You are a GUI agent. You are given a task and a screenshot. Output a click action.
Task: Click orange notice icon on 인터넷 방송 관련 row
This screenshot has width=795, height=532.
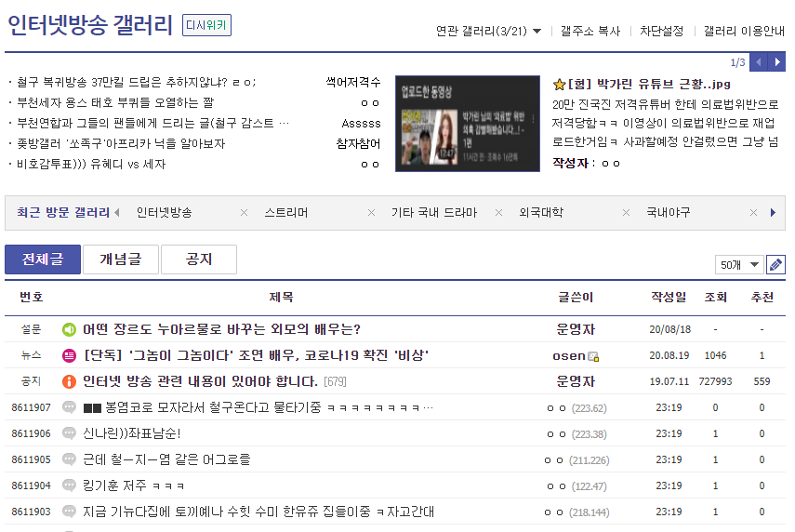(69, 381)
